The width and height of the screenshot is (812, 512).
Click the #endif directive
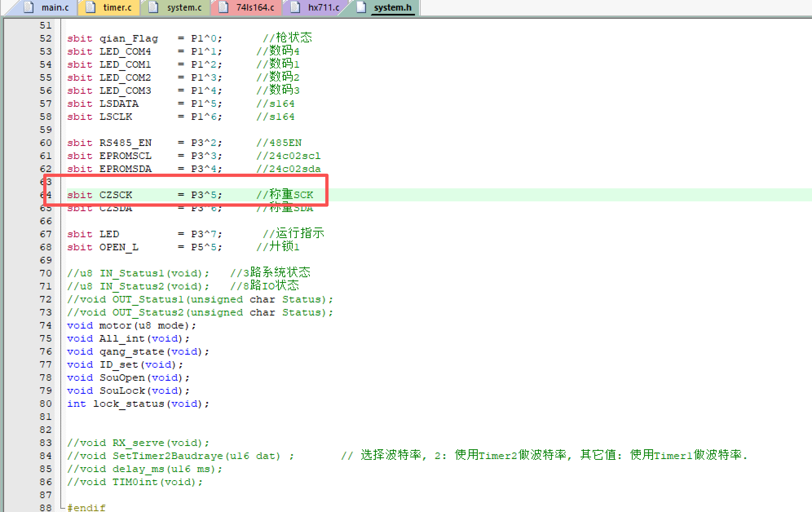pos(86,508)
